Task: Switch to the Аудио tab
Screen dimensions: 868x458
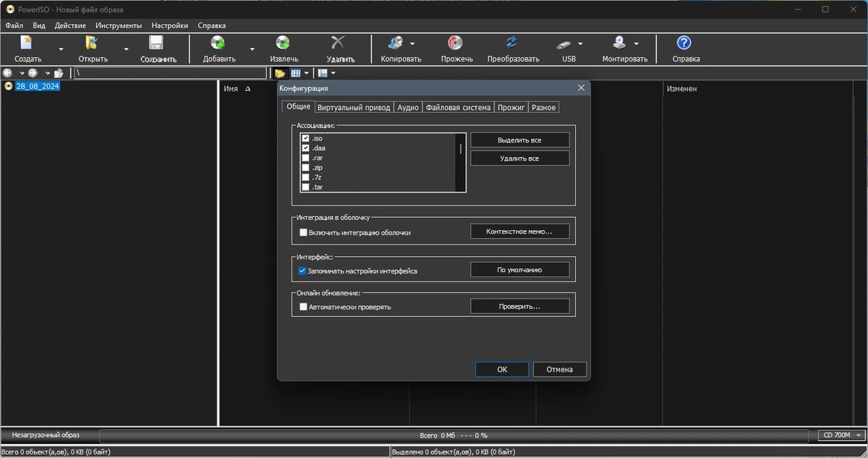Action: [407, 107]
